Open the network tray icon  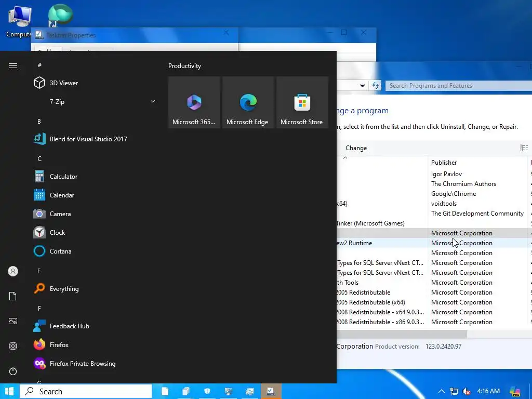(x=454, y=392)
